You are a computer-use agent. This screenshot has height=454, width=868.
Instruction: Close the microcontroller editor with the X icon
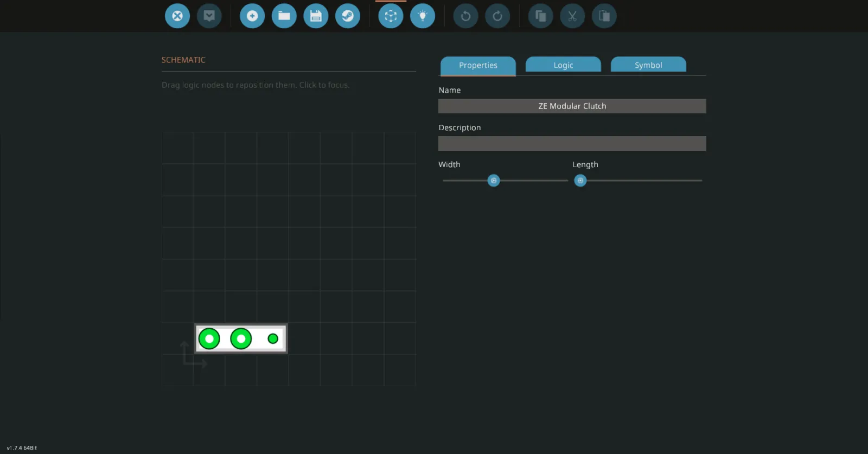tap(177, 16)
